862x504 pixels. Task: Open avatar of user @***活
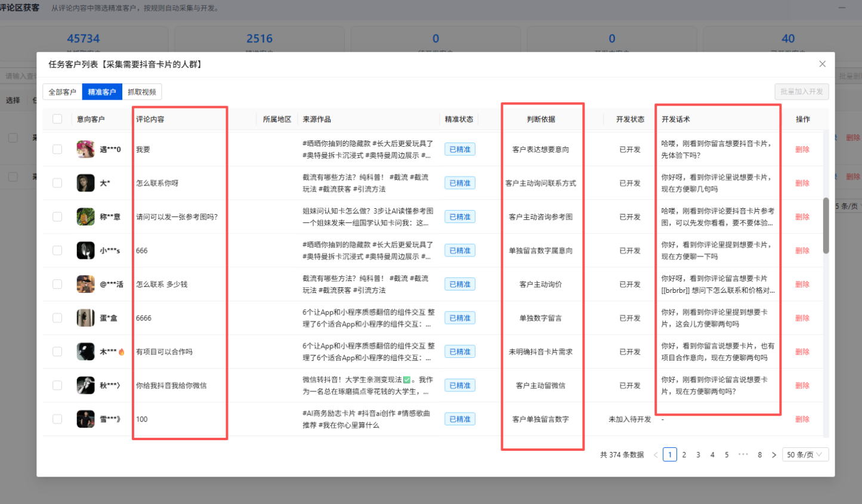[x=85, y=284]
